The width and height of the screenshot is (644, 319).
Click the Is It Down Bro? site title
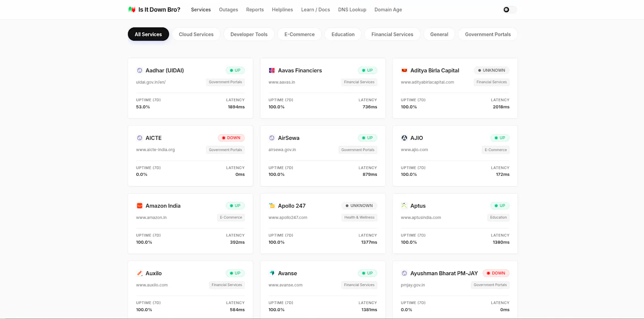(159, 10)
